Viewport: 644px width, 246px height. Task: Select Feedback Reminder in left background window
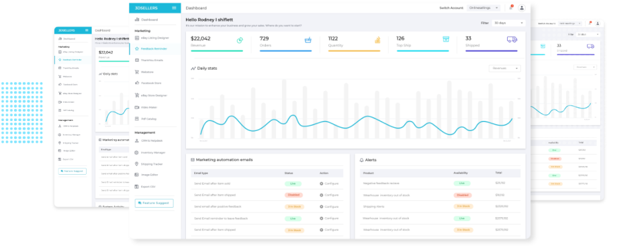[73, 60]
